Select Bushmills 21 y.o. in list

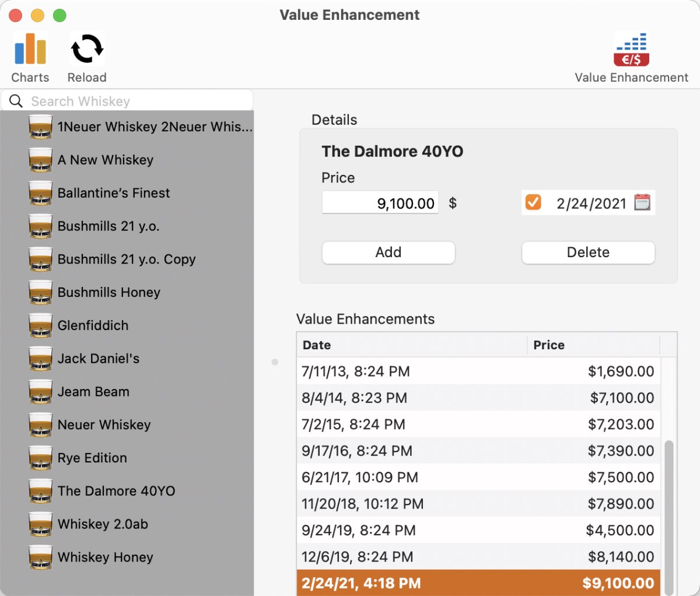pyautogui.click(x=127, y=226)
